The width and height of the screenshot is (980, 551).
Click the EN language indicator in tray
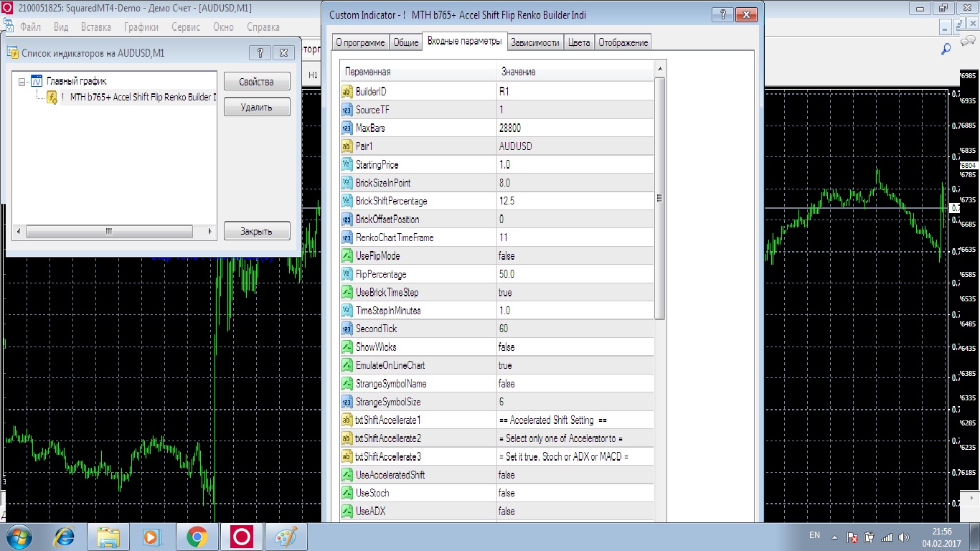click(814, 535)
